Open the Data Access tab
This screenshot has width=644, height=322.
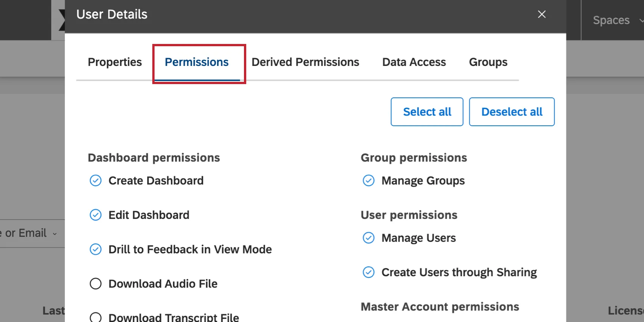coord(414,62)
